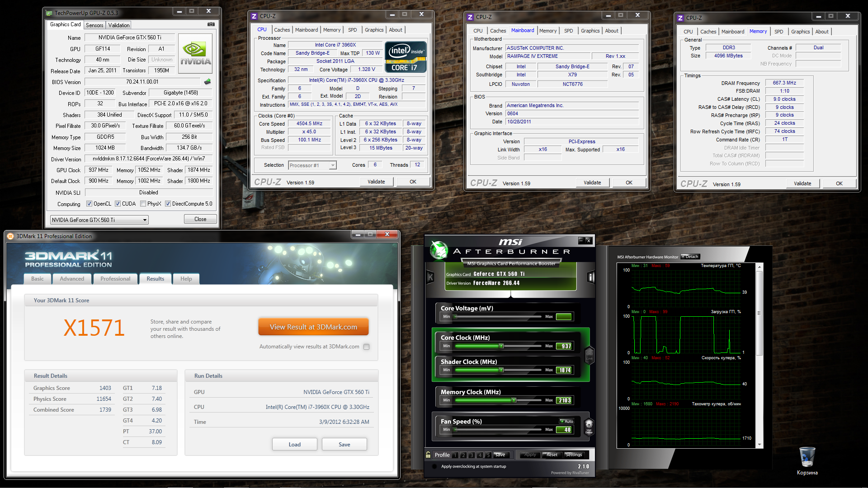Toggle the PhysX checkbox in GPU-Z
The image size is (868, 488).
pos(143,204)
